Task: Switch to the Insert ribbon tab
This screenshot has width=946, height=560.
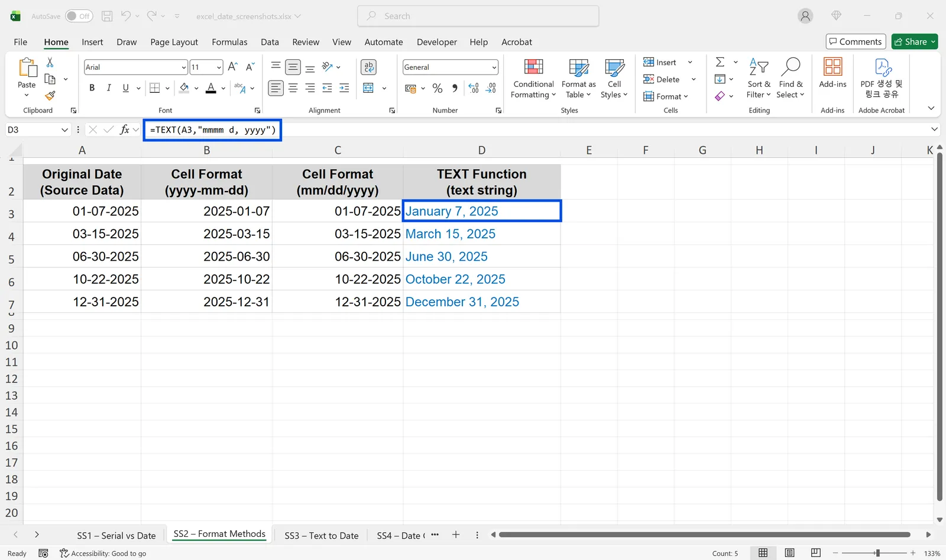Action: pyautogui.click(x=92, y=42)
